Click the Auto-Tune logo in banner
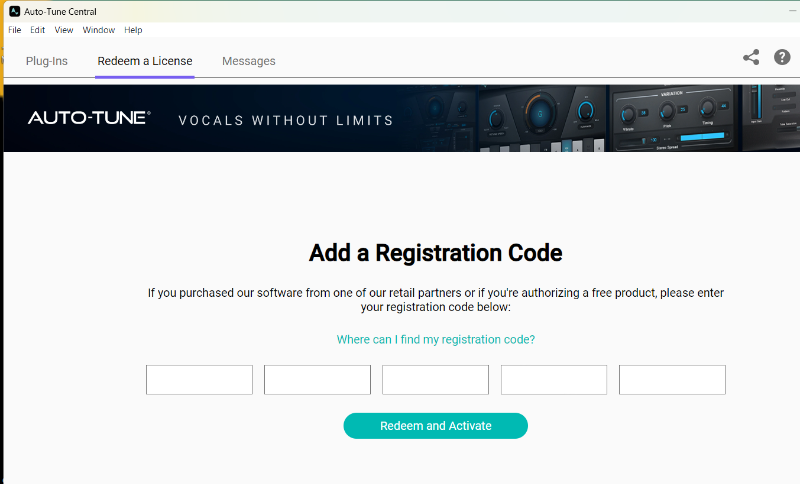Screen dimensions: 800x484 [x=89, y=118]
